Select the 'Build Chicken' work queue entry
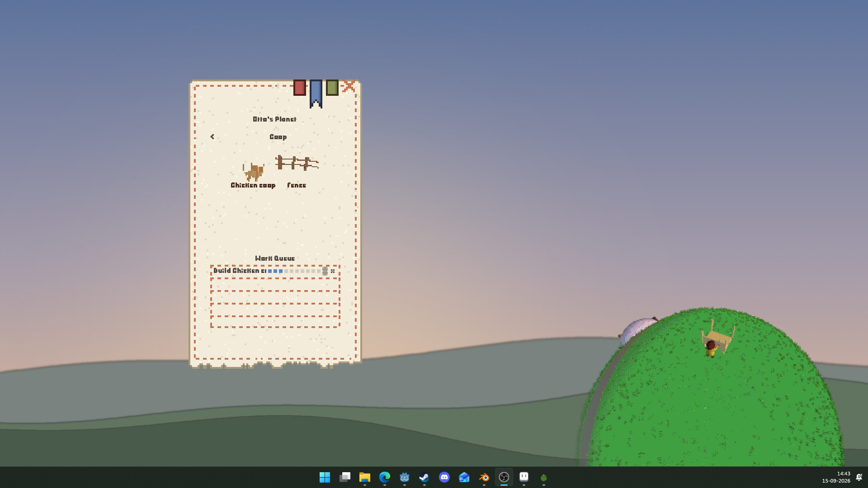 click(x=275, y=271)
